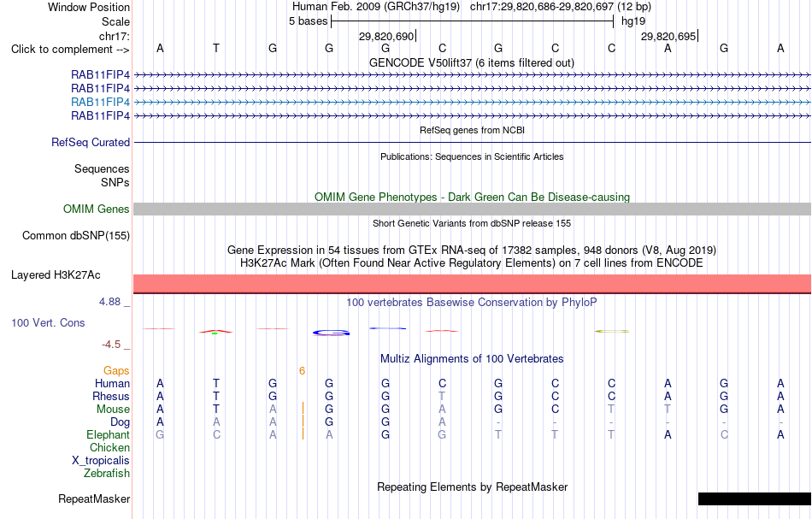812x519 pixels.
Task: Click the OMIM Genes label
Action: pos(97,209)
